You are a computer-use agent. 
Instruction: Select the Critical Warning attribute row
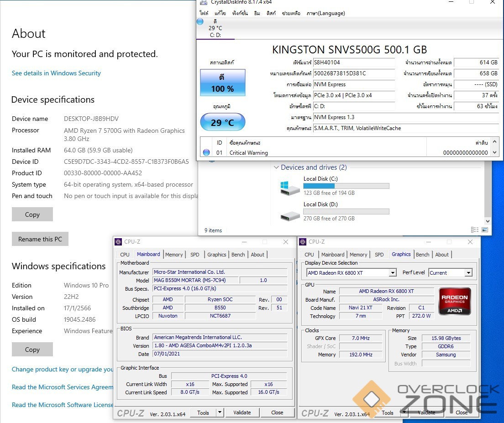click(345, 152)
